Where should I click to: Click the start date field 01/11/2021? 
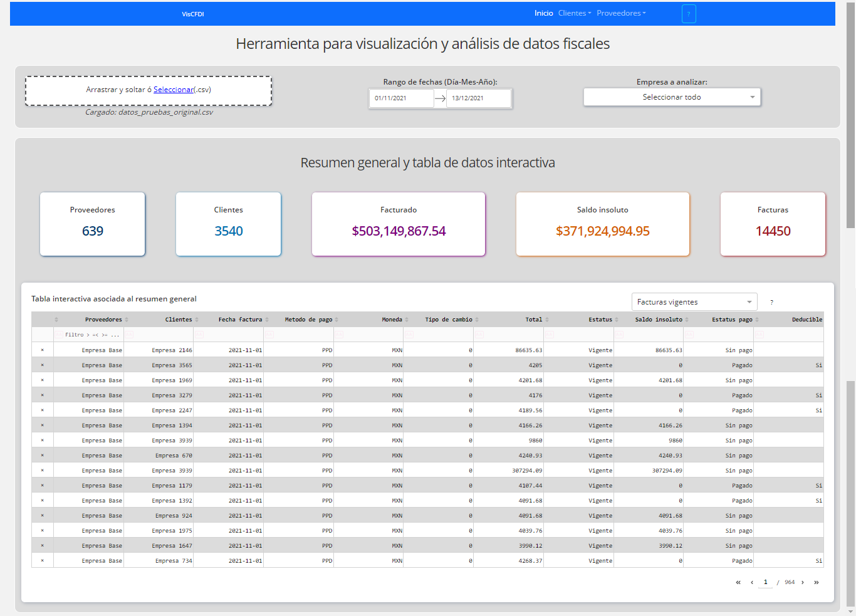tap(401, 98)
